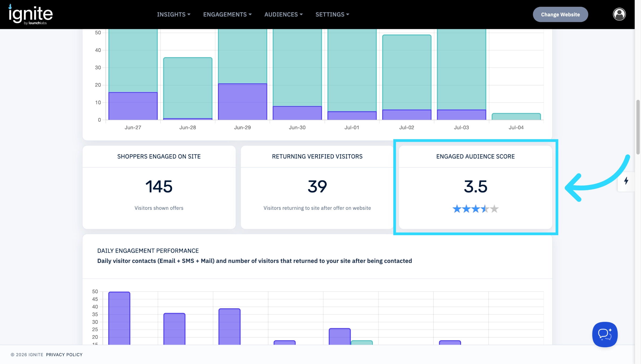Click the Change Website button
Screen dimensions: 641x364
pos(560,15)
